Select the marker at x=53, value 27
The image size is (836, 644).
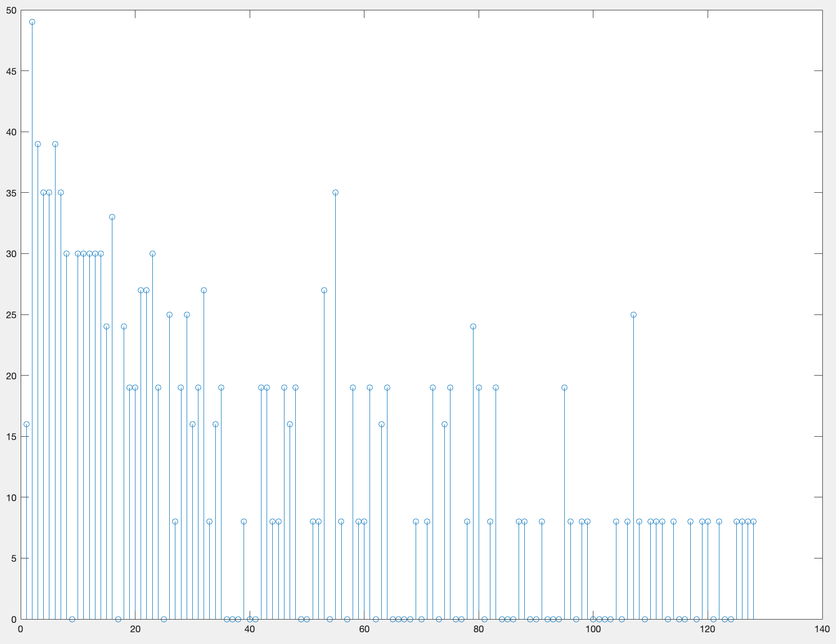pyautogui.click(x=324, y=290)
